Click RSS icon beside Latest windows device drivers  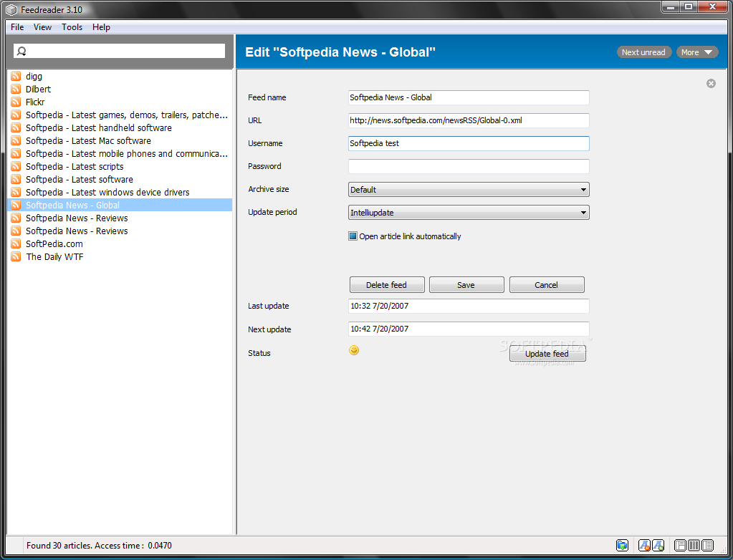[x=16, y=192]
